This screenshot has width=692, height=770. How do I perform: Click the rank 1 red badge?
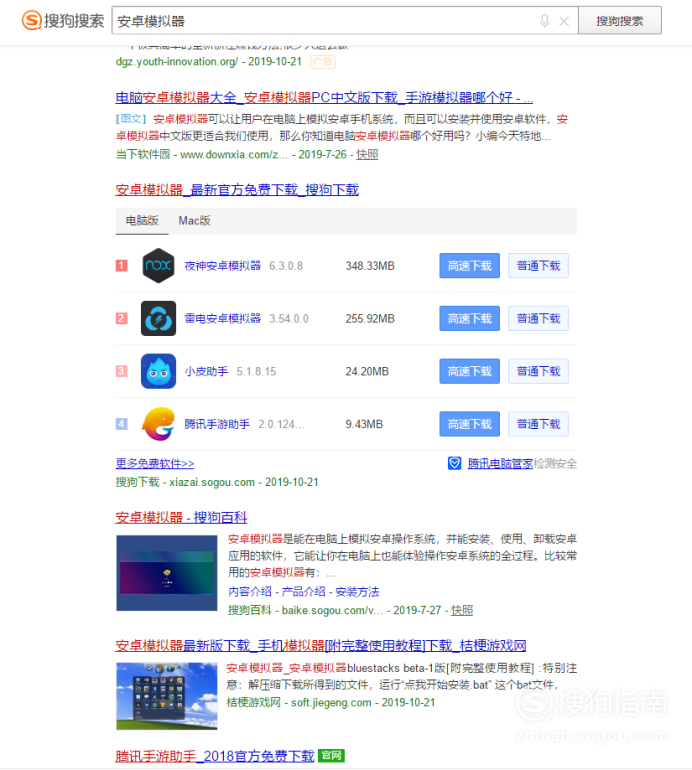tap(121, 266)
